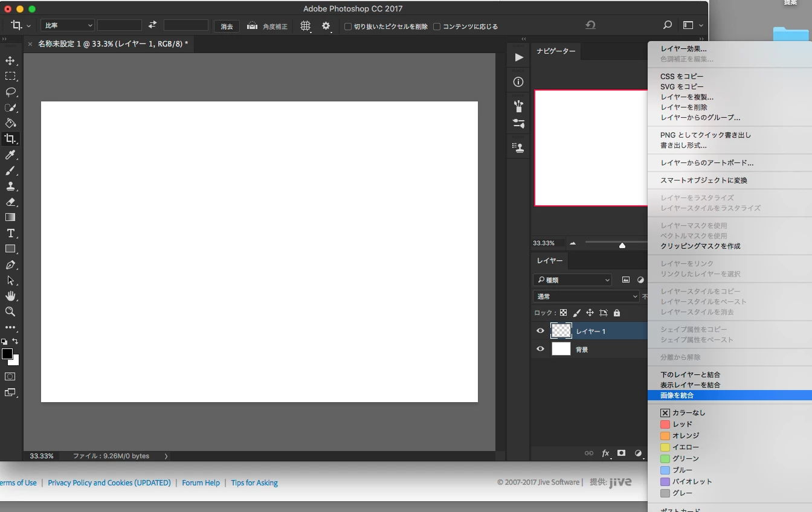Swap foreground and background colors
This screenshot has width=812, height=512.
pyautogui.click(x=15, y=342)
